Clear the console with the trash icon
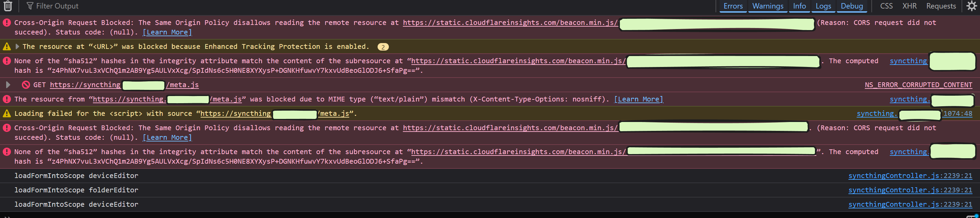 [8, 6]
